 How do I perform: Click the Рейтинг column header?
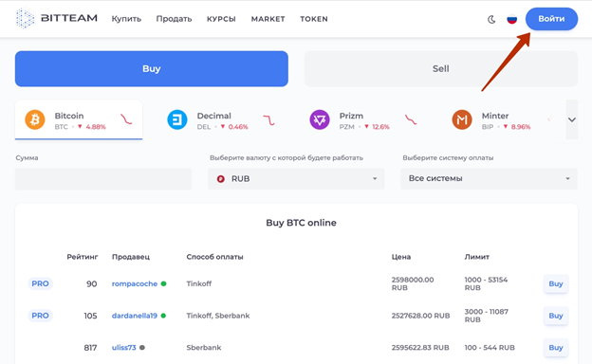click(83, 257)
